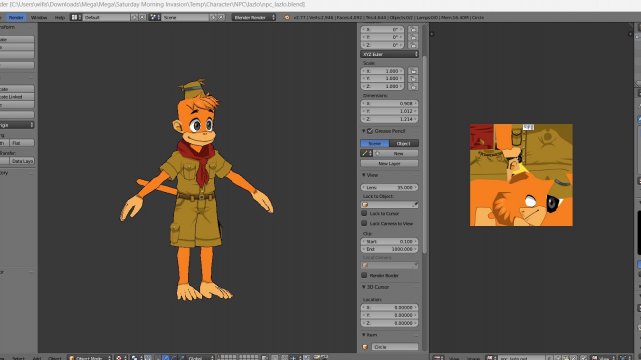Click the 3D Cursor X location field
Viewport: 641px width, 360px height.
[x=389, y=307]
